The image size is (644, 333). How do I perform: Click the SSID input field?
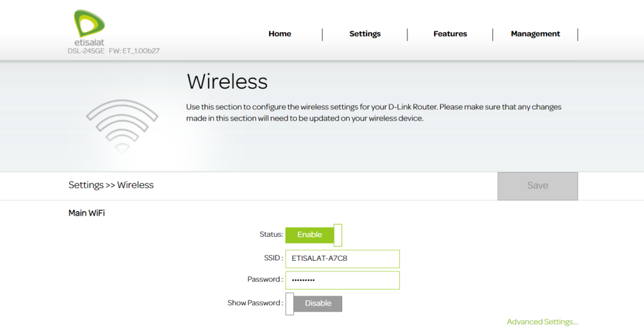342,258
